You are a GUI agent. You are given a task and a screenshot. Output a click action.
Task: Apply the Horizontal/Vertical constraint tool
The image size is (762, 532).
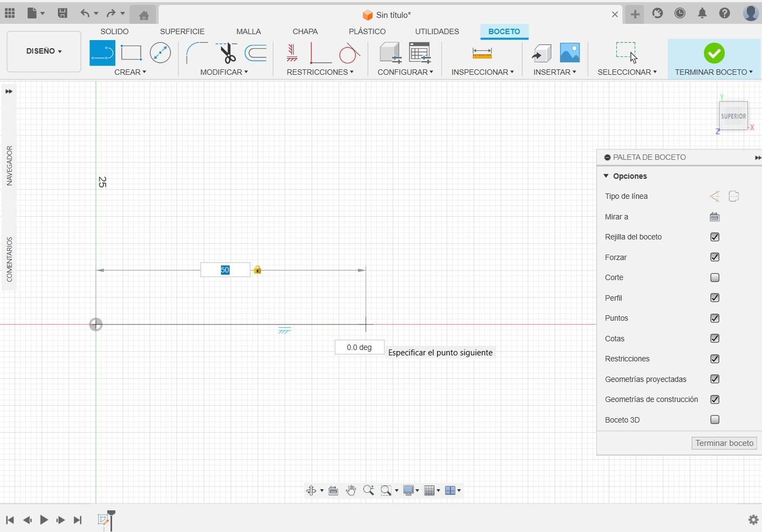(x=292, y=53)
